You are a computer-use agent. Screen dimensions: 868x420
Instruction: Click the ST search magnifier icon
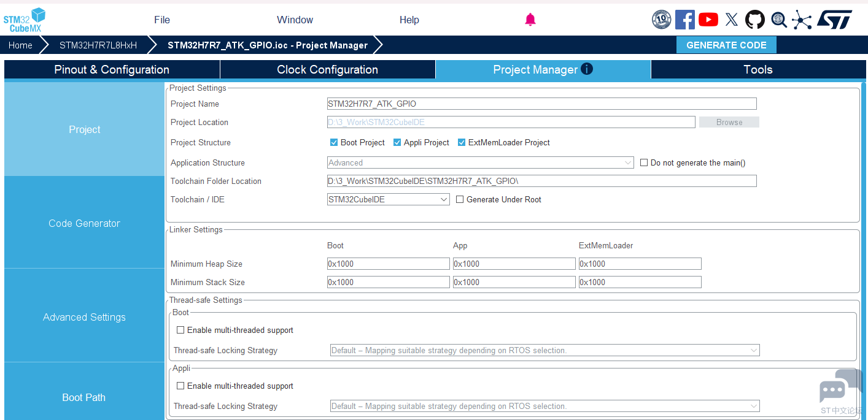(779, 20)
